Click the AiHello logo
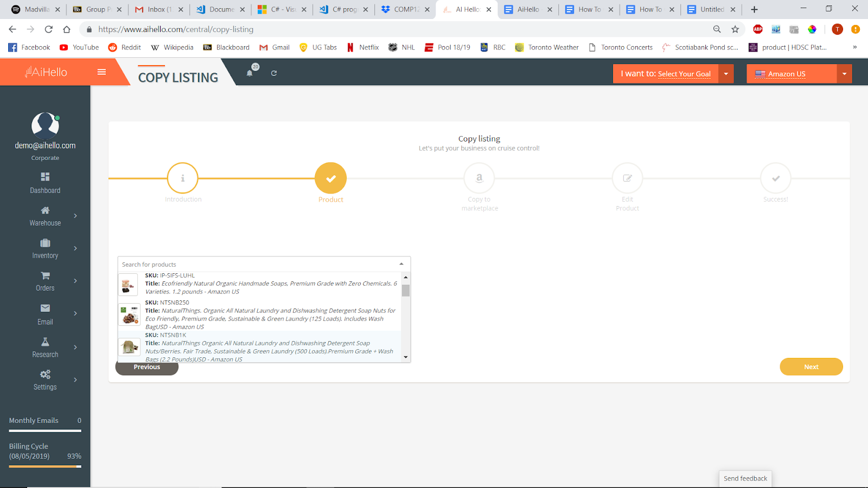The image size is (868, 488). (x=46, y=72)
